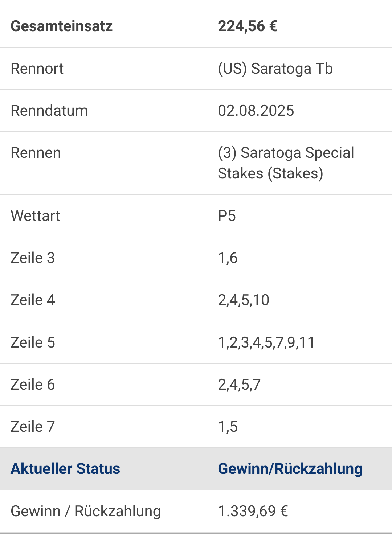Click the Renndatum label

49,111
